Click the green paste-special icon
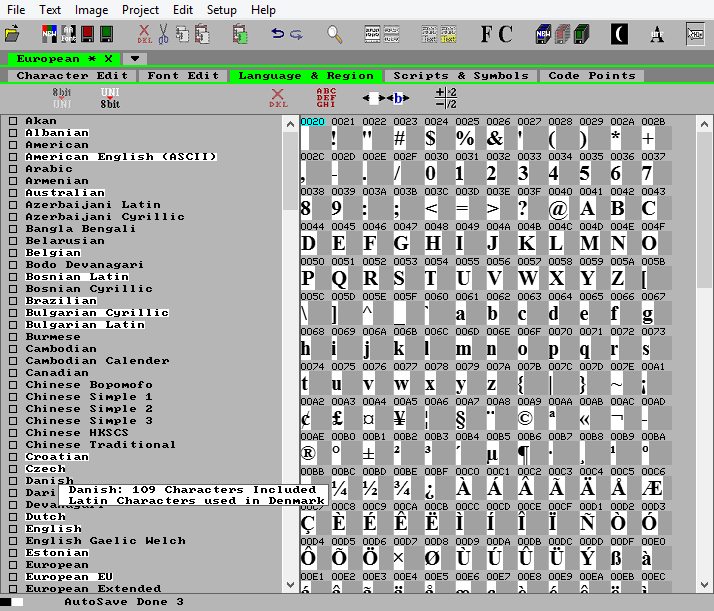 tap(240, 34)
